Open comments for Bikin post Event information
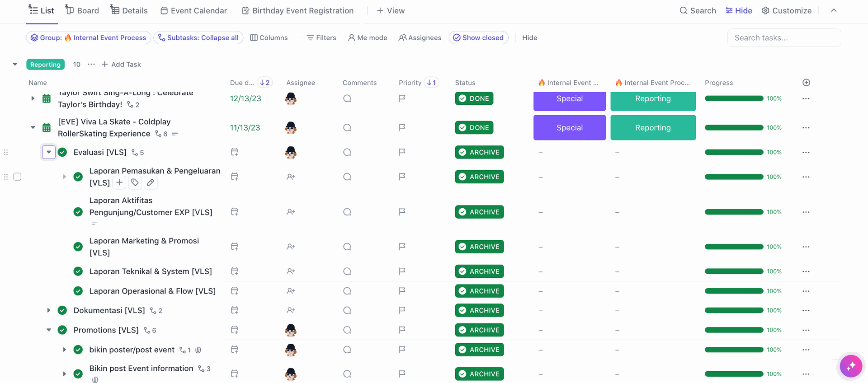This screenshot has height=383, width=868. pyautogui.click(x=347, y=374)
